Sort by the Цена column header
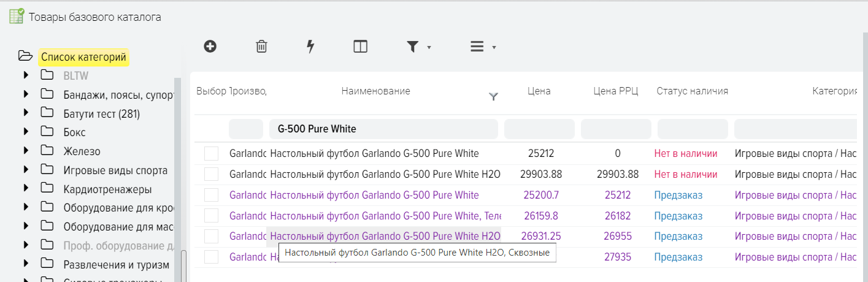This screenshot has width=868, height=282. pyautogui.click(x=539, y=91)
